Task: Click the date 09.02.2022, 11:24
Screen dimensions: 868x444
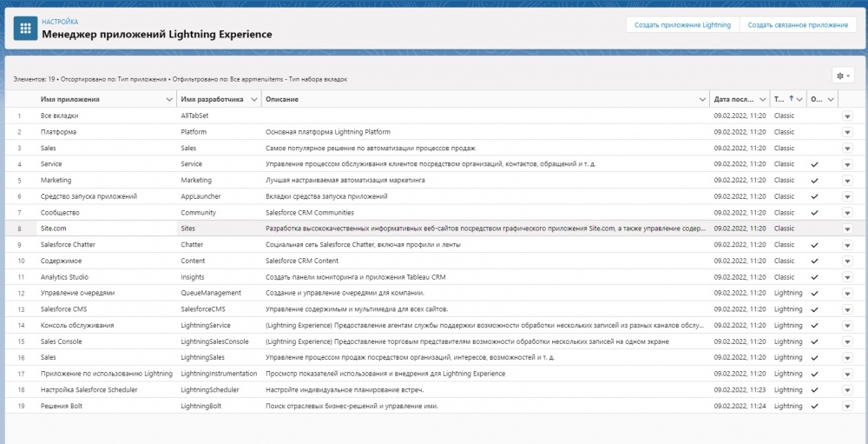Action: pos(740,406)
